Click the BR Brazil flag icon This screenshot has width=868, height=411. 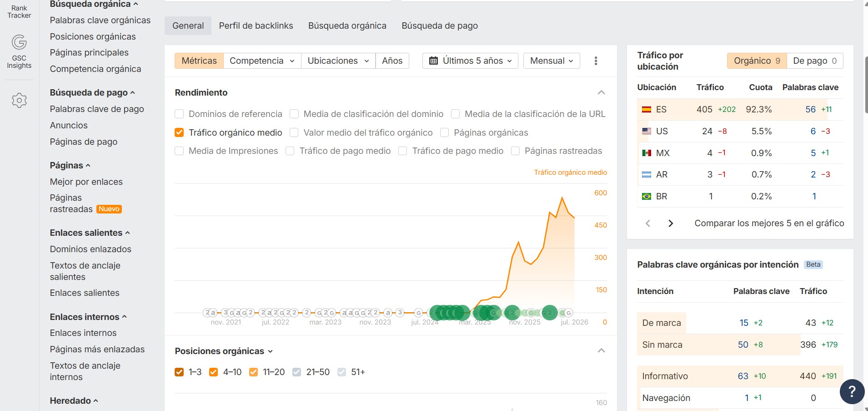647,196
